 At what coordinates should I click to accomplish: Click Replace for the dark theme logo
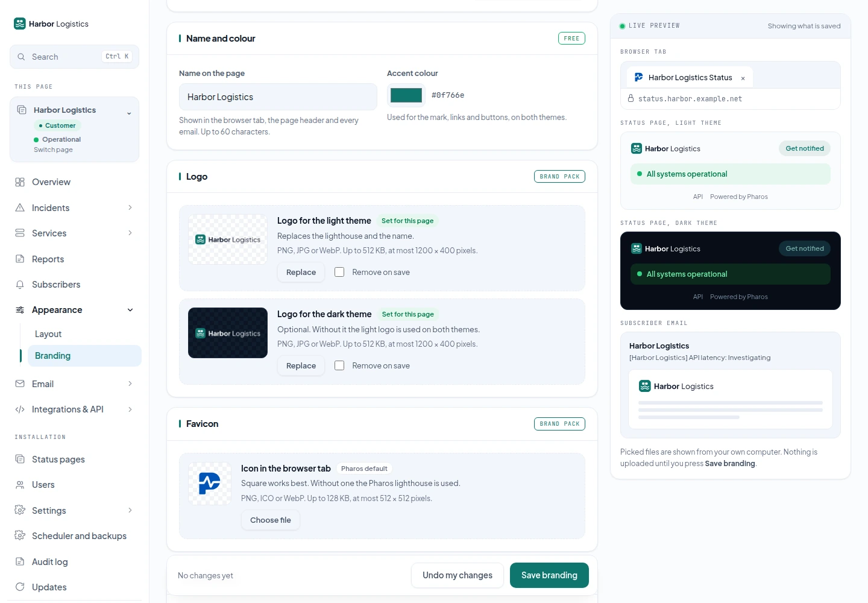pos(301,365)
